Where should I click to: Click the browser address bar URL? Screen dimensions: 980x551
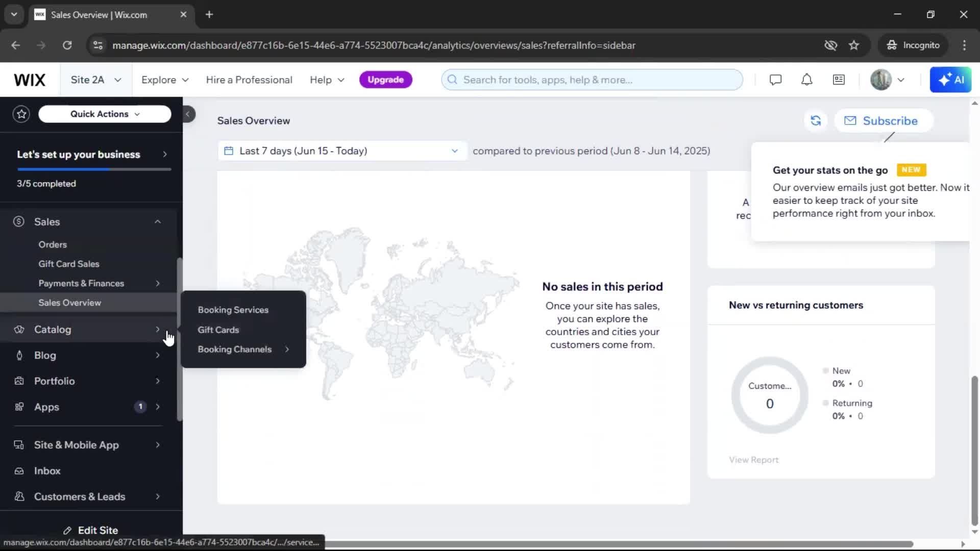[374, 45]
